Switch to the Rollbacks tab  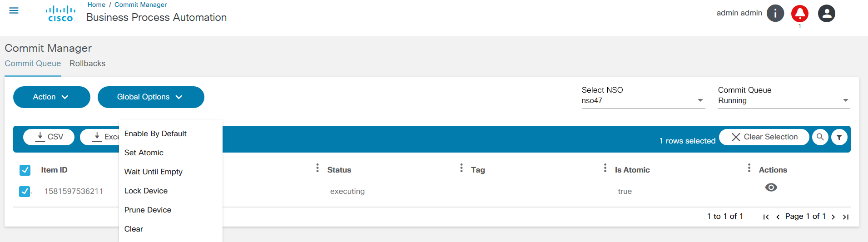pos(87,64)
